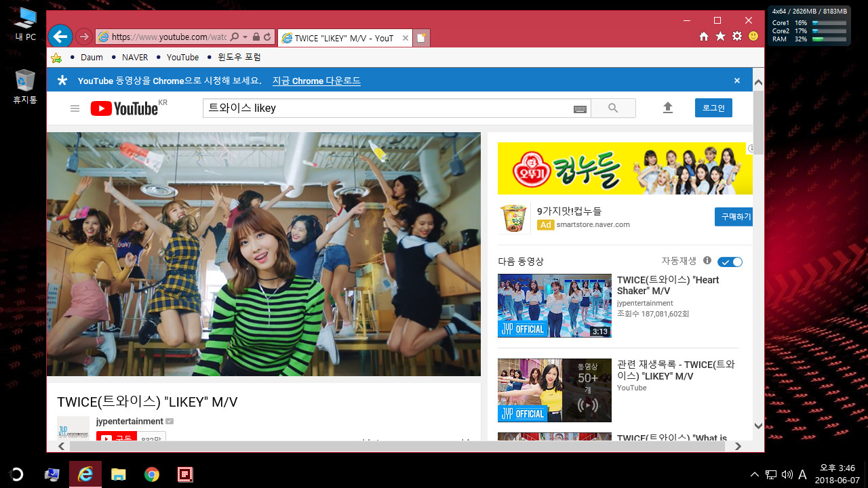Open the IE tools gear menu
The image size is (868, 488).
pos(737,36)
